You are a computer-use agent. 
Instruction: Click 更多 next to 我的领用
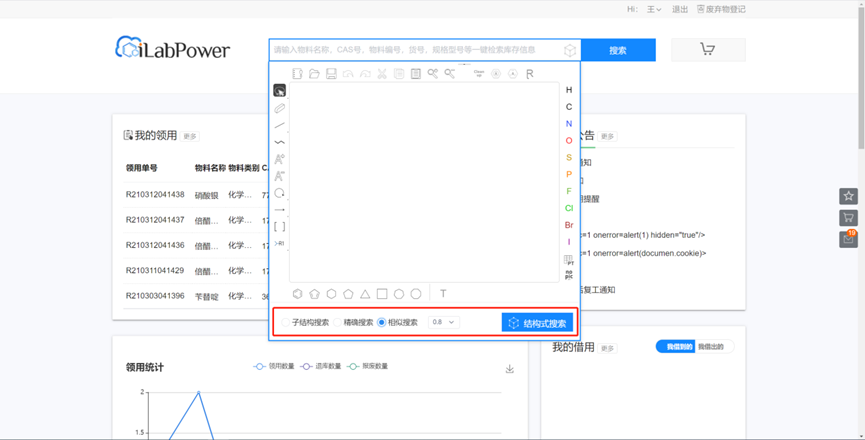click(x=190, y=136)
